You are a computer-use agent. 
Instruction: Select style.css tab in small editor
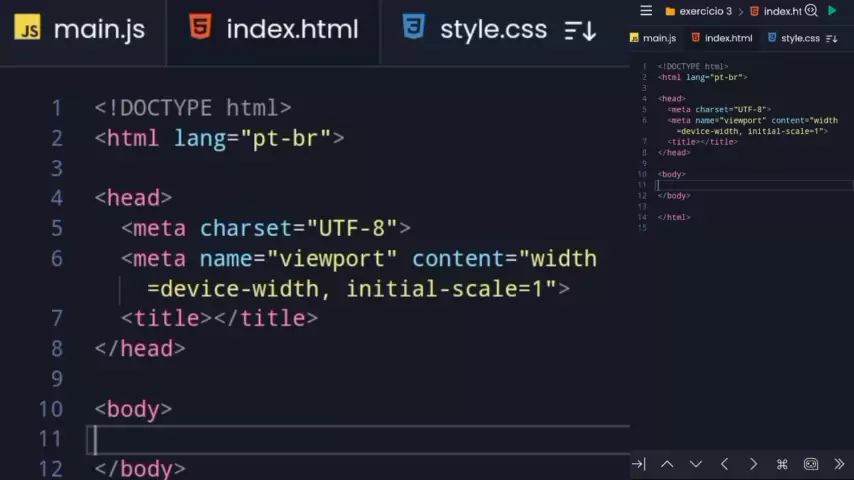pos(793,38)
